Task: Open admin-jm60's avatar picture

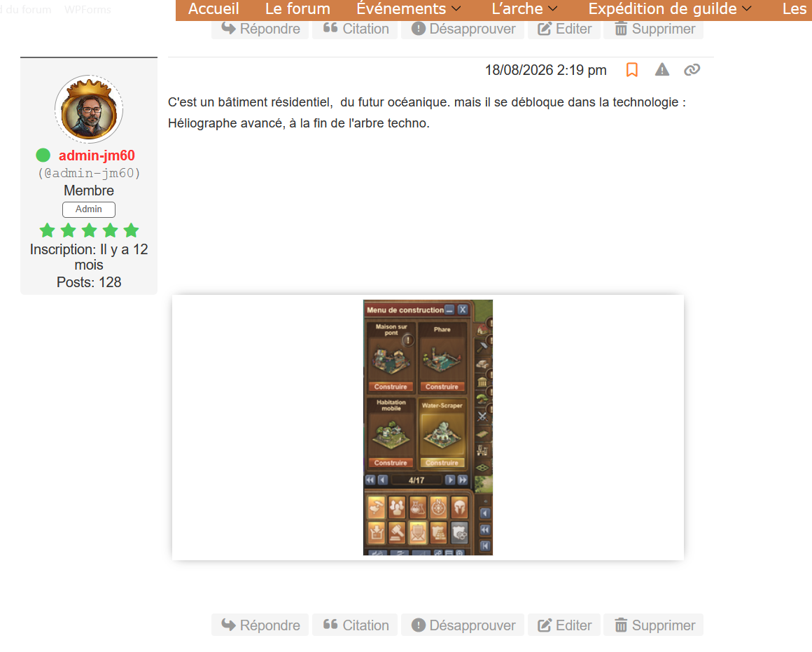Action: (89, 109)
